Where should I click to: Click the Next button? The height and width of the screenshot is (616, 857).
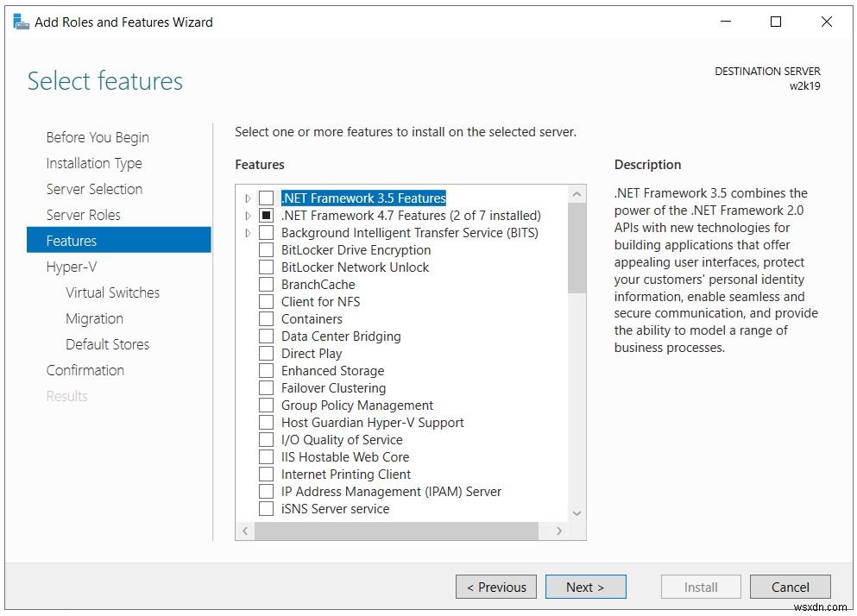point(585,586)
